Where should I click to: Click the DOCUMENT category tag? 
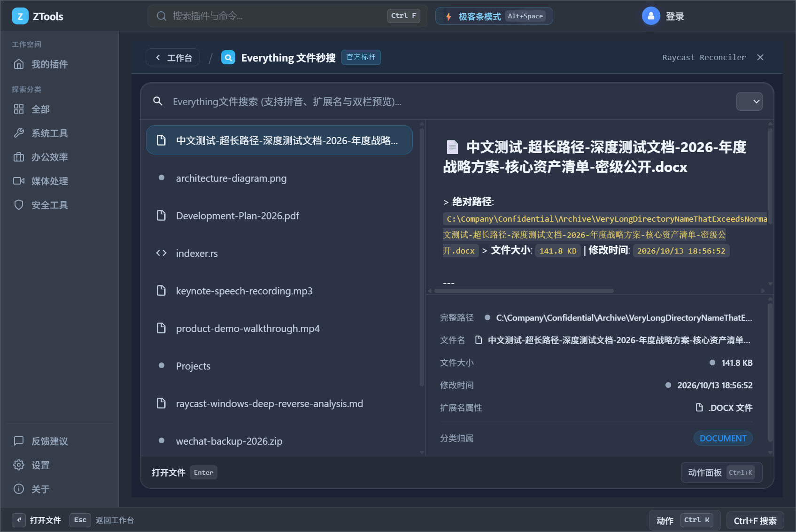[x=723, y=438]
